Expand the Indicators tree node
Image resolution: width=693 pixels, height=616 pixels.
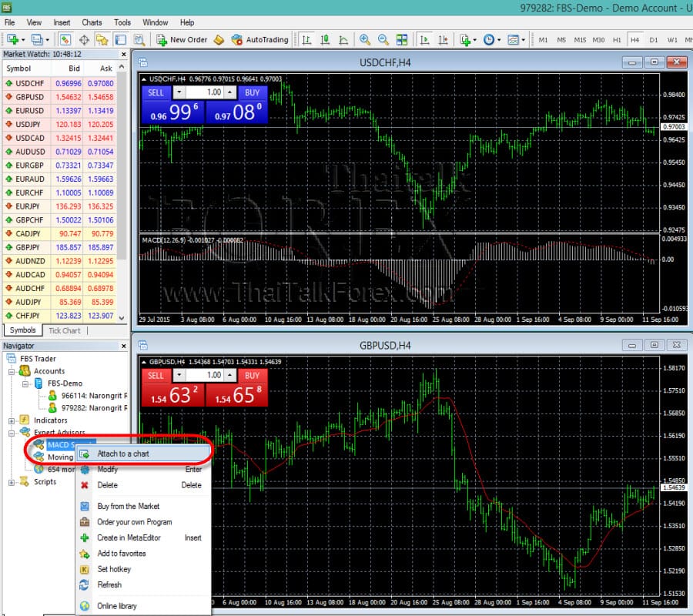tap(12, 420)
